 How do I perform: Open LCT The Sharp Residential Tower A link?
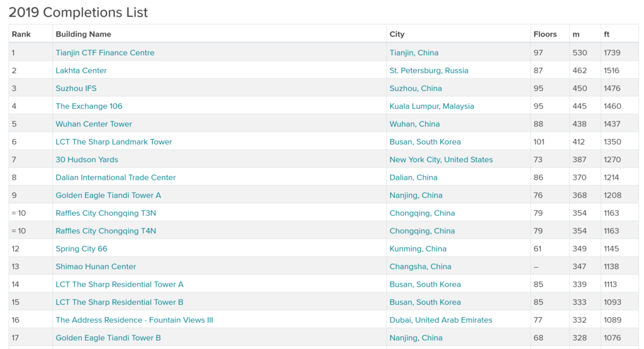(119, 284)
